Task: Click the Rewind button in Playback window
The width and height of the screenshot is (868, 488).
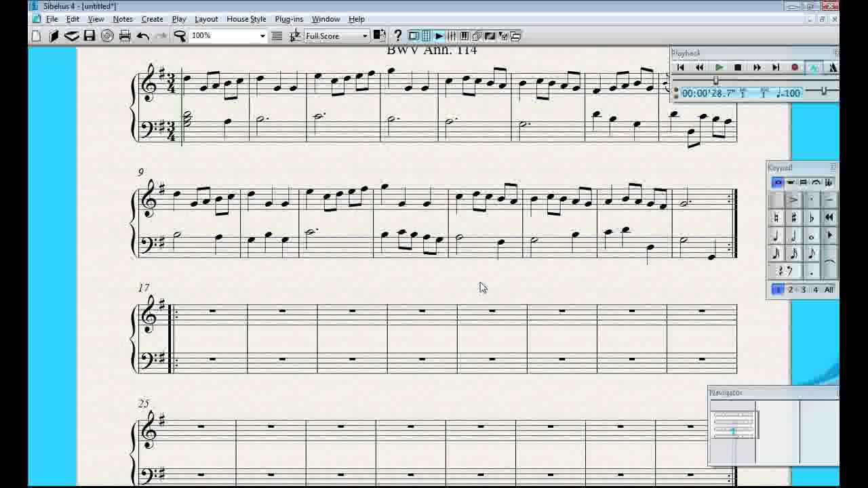Action: tap(700, 67)
